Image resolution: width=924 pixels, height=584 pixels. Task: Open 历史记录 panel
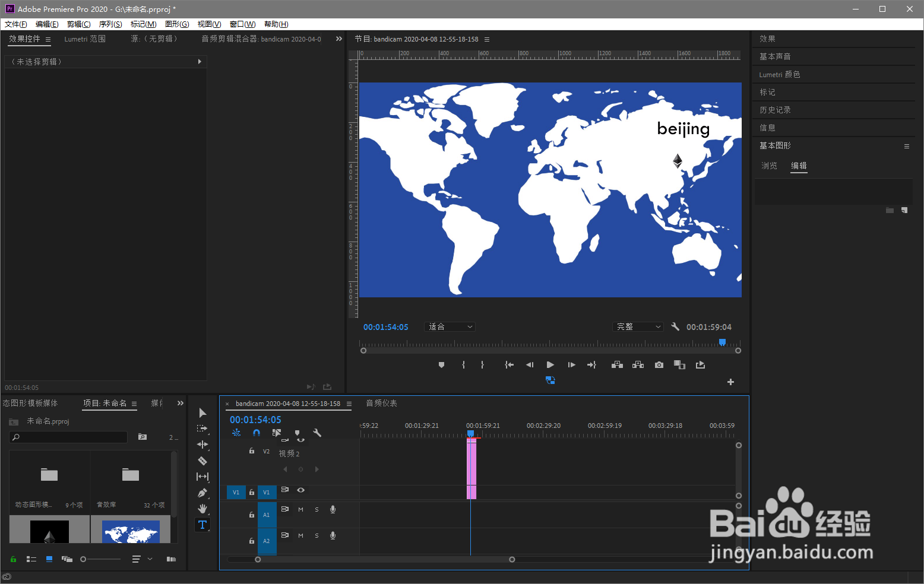pyautogui.click(x=775, y=110)
